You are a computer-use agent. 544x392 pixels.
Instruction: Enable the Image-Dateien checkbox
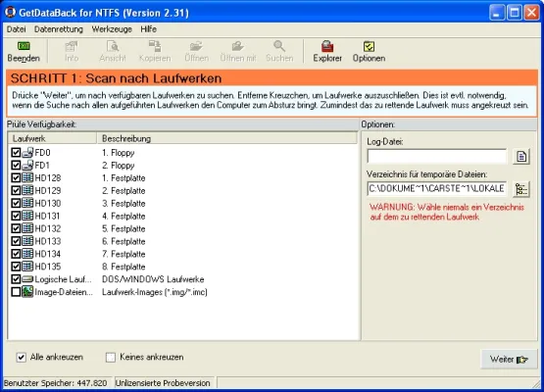16,292
